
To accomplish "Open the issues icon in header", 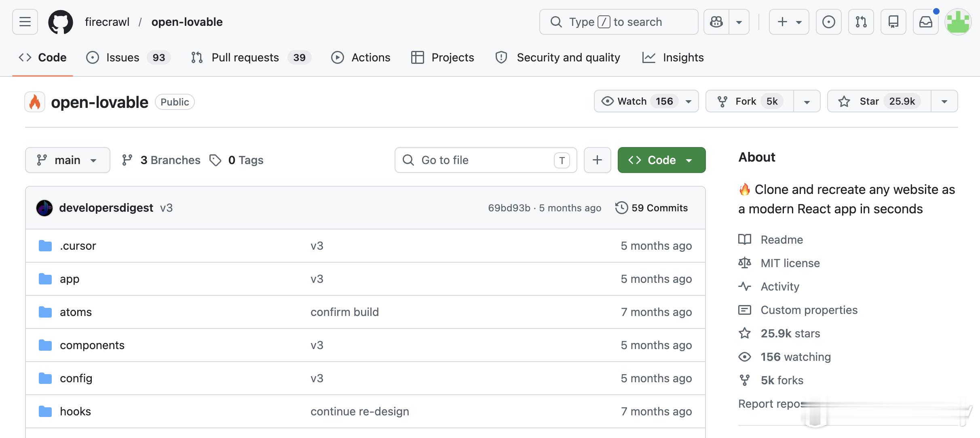I will point(828,22).
